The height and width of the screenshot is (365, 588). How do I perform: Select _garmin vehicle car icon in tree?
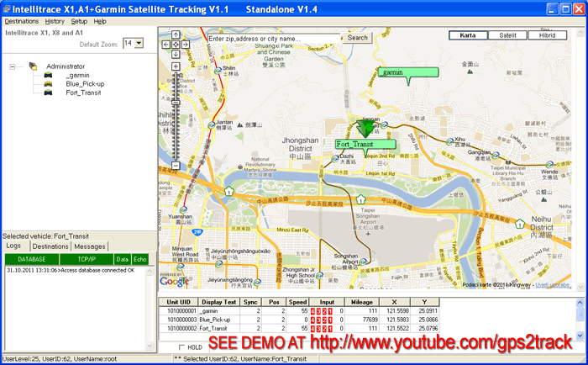[x=48, y=75]
